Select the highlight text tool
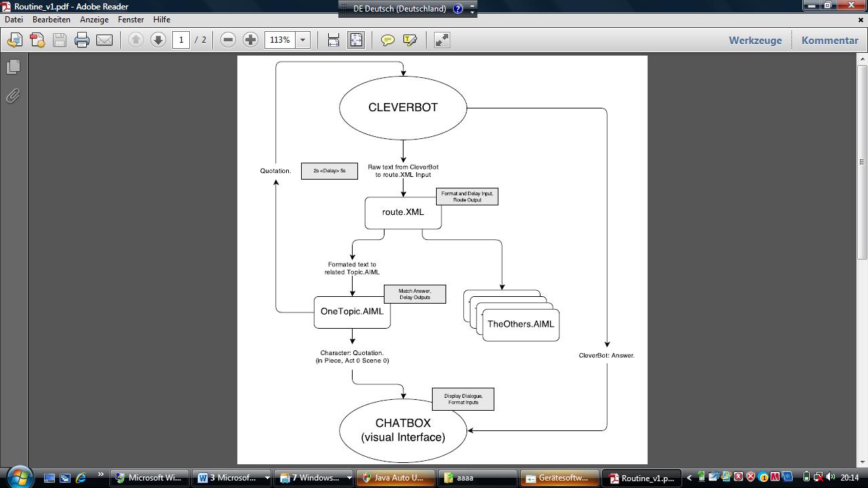Viewport: 868px width, 488px height. pos(410,40)
